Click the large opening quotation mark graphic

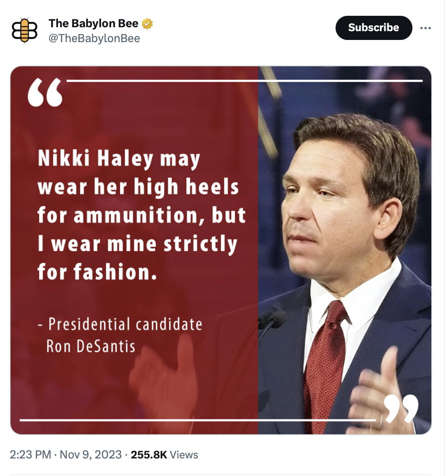[x=45, y=92]
